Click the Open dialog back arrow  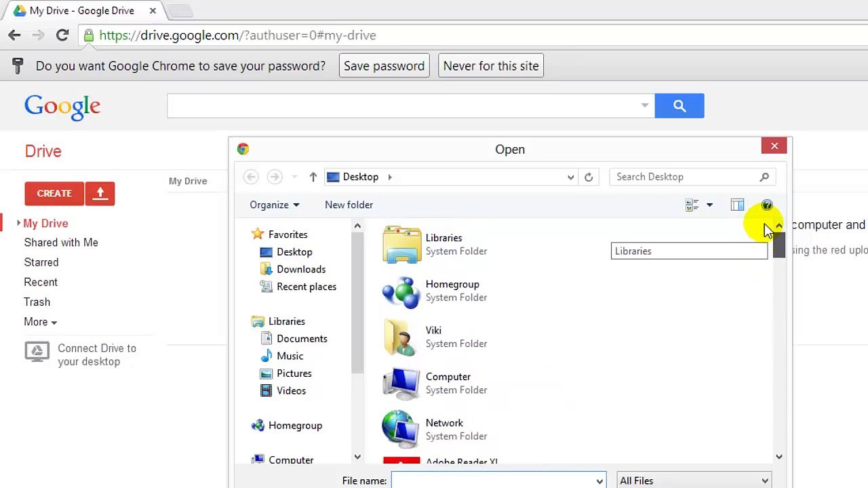tap(251, 177)
